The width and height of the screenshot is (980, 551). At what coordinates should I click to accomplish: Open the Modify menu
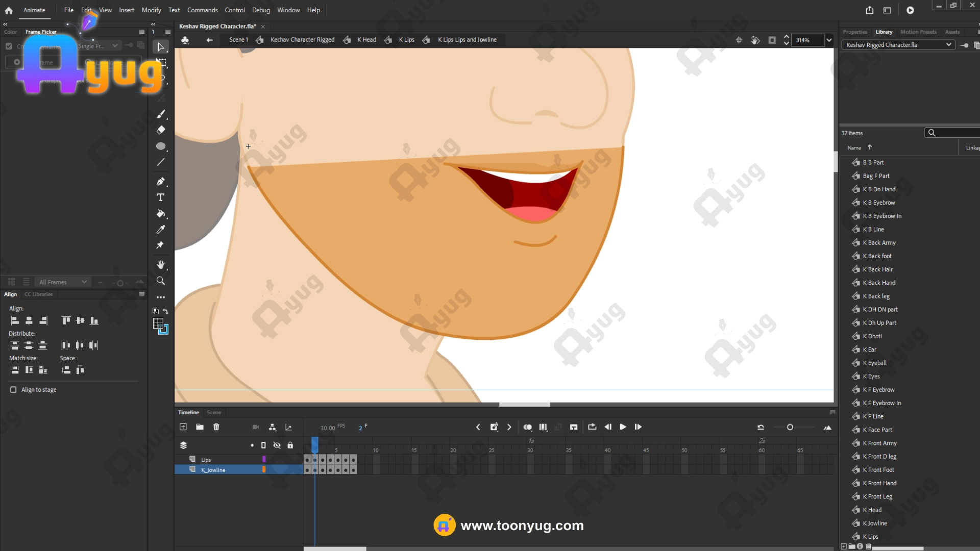coord(151,10)
